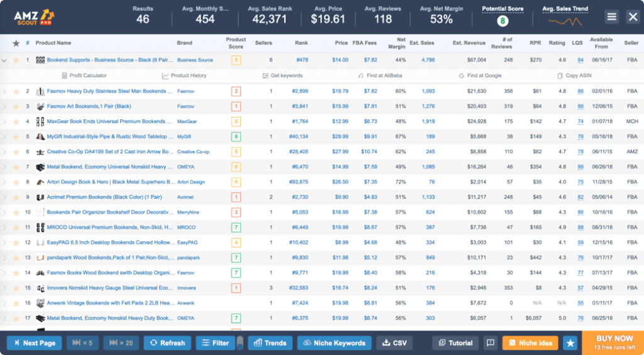Close the AMZ Scout panel

pyautogui.click(x=633, y=17)
